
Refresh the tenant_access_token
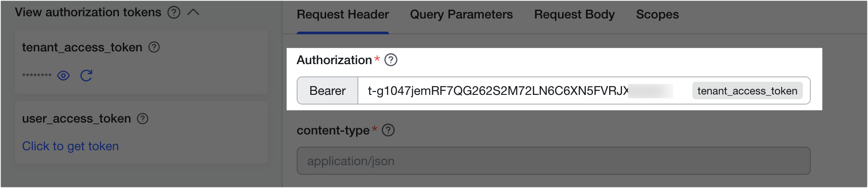tap(86, 76)
